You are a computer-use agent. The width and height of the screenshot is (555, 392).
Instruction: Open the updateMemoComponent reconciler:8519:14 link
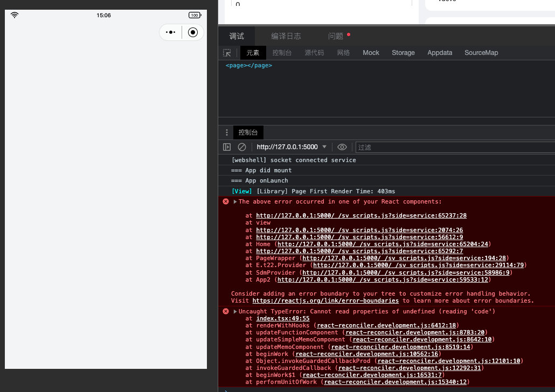click(401, 347)
